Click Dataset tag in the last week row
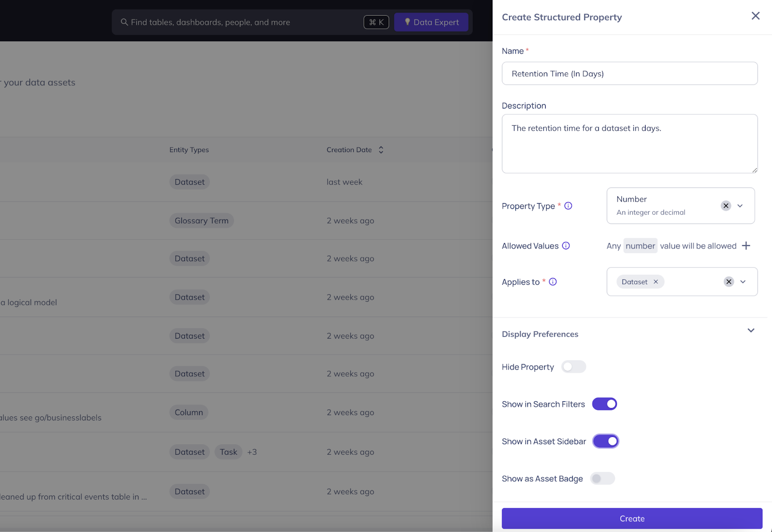 click(x=190, y=182)
